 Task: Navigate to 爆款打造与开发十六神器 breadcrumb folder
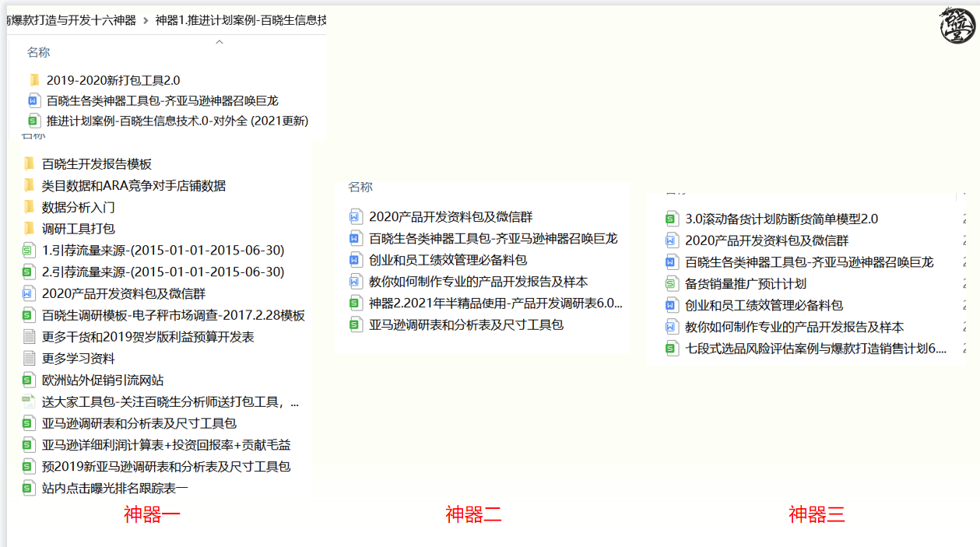click(x=70, y=20)
